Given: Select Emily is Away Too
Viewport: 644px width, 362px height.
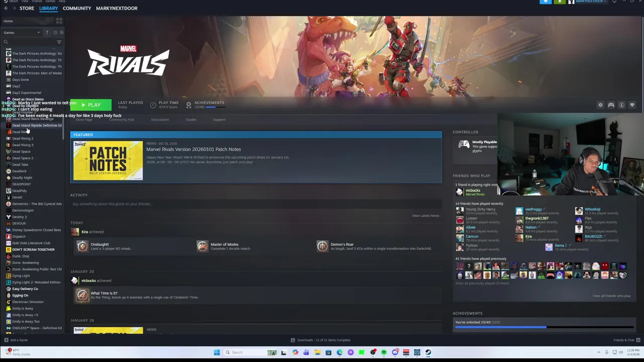Looking at the screenshot, I should [26, 321].
